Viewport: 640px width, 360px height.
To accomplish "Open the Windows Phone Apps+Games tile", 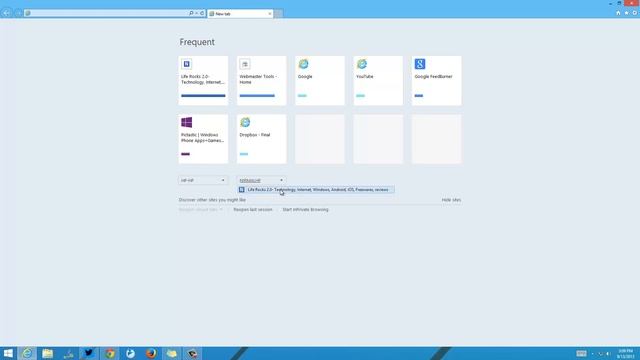I will coord(203,139).
